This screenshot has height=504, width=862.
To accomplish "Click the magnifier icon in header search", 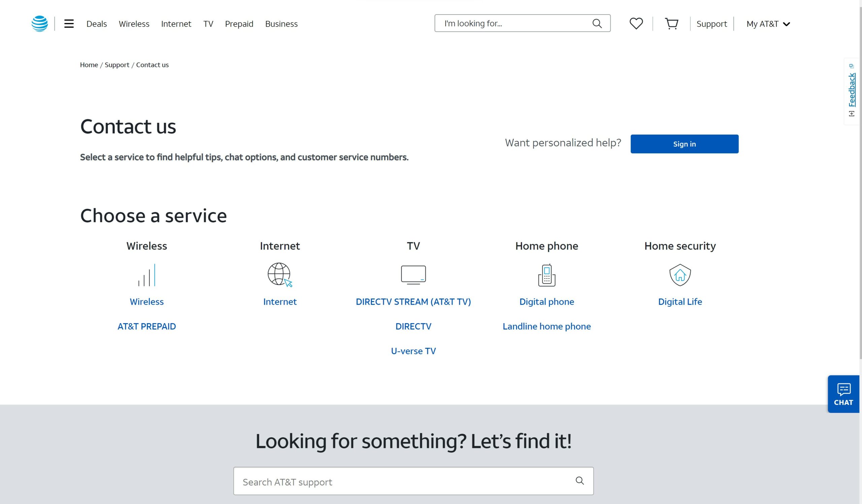I will [x=597, y=23].
